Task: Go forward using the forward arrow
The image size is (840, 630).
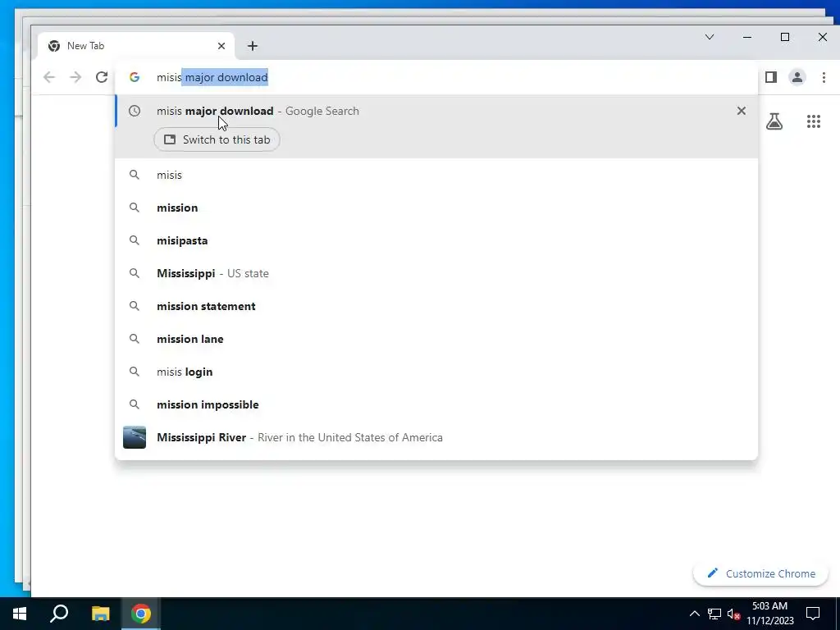Action: pos(75,77)
